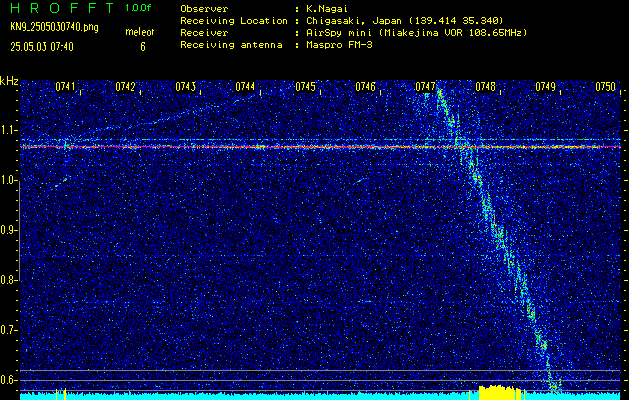
Task: Click the Chigasaki, Japan location text
Action: (x=405, y=20)
